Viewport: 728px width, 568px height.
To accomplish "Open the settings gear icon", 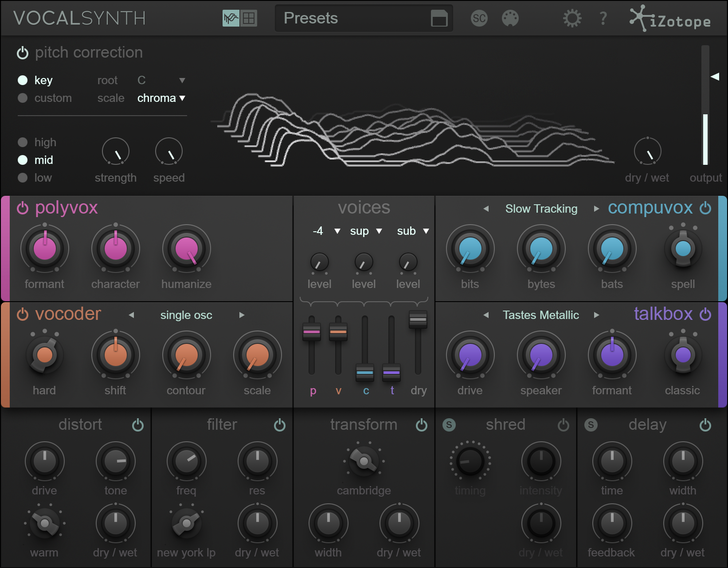I will coord(572,19).
